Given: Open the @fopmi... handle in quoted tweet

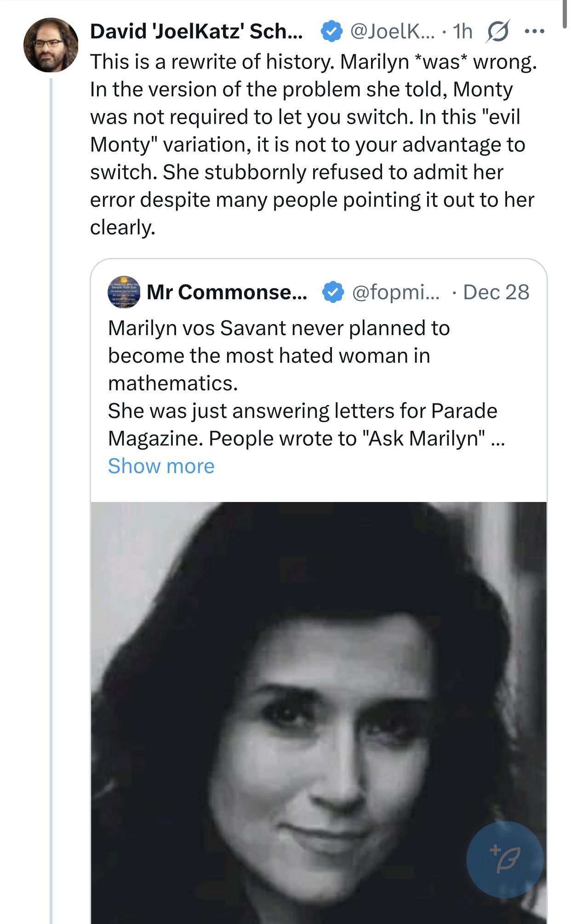Looking at the screenshot, I should pos(396,292).
